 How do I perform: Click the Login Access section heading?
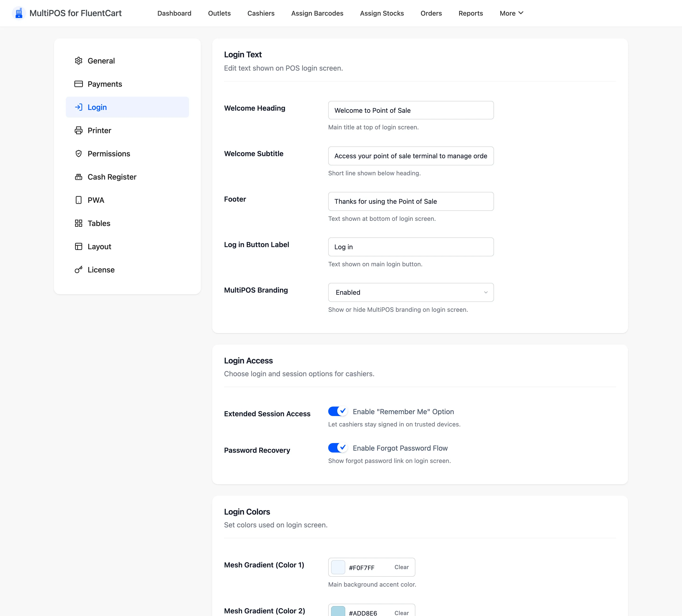point(248,360)
